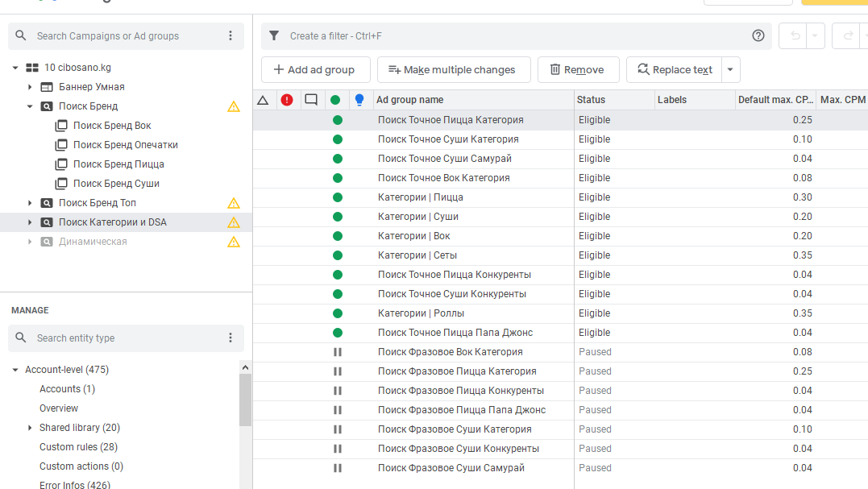Collapse the 10 cibosano.kg account tree
The image size is (868, 489).
pos(15,68)
